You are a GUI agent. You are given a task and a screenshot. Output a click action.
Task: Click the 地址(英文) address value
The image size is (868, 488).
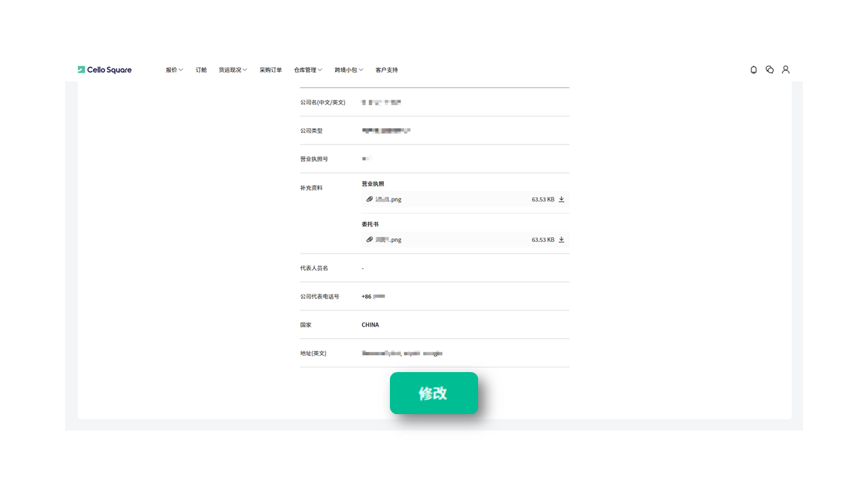(x=401, y=352)
